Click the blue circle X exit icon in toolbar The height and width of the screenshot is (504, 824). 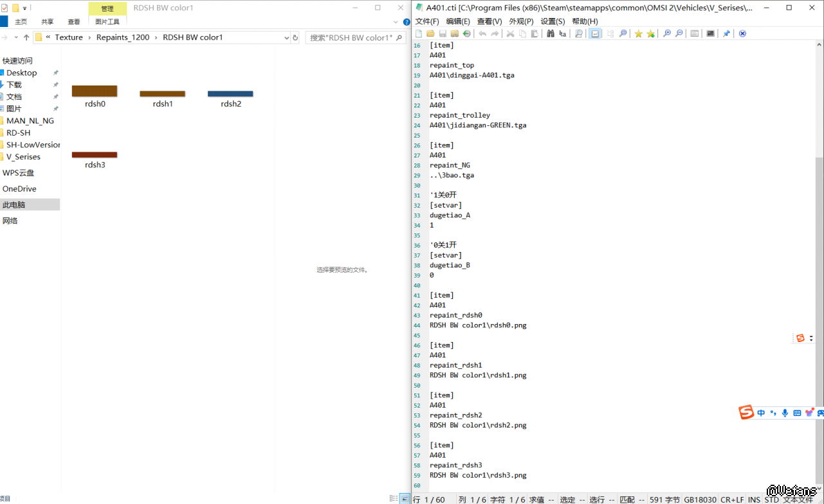742,33
